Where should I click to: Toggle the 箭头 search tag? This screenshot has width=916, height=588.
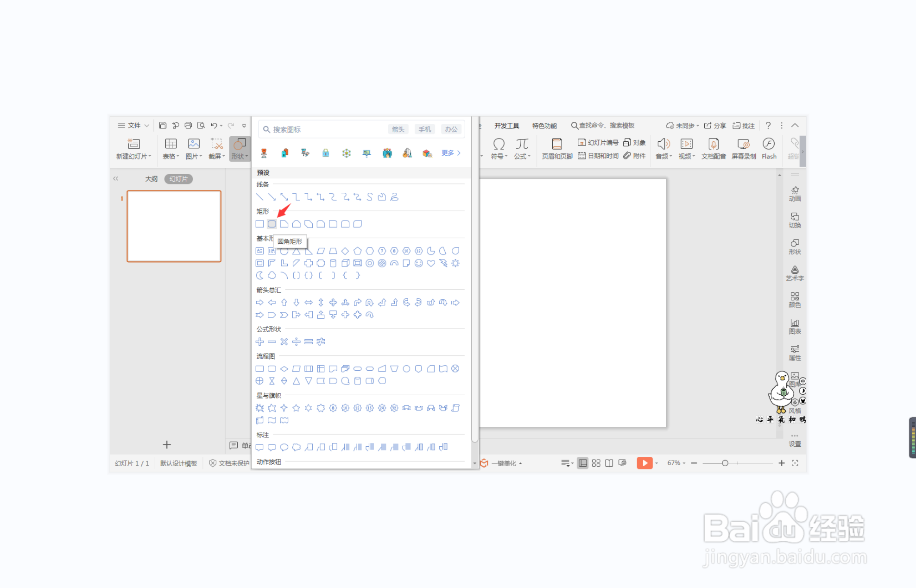click(x=398, y=130)
